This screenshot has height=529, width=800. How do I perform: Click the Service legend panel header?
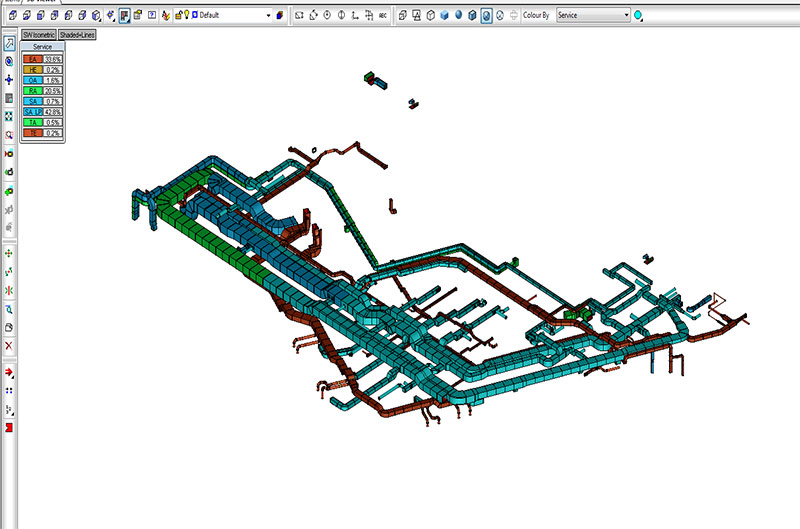tap(42, 48)
